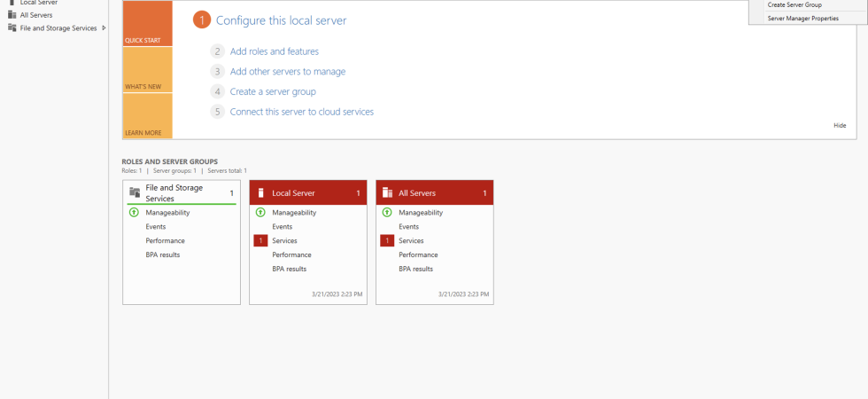Screen dimensions: 868x399
Task: Open Manageability in Local Server tile
Action: pos(294,213)
